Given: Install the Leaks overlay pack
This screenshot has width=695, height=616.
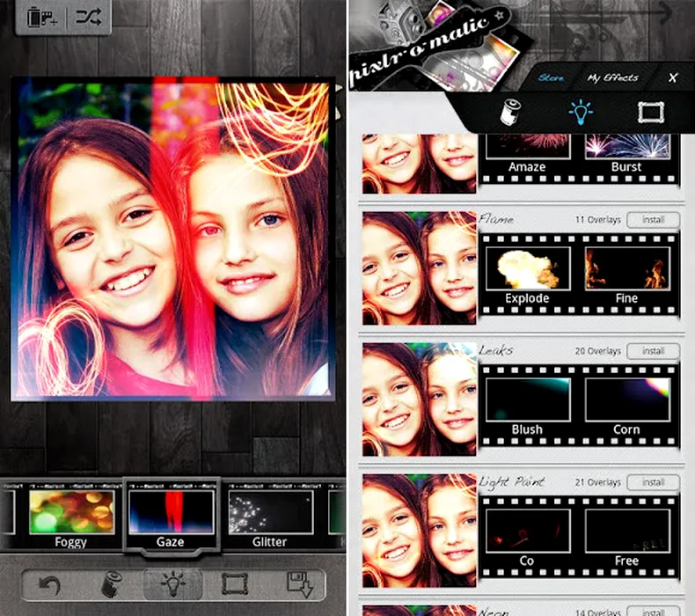Looking at the screenshot, I should tap(653, 351).
